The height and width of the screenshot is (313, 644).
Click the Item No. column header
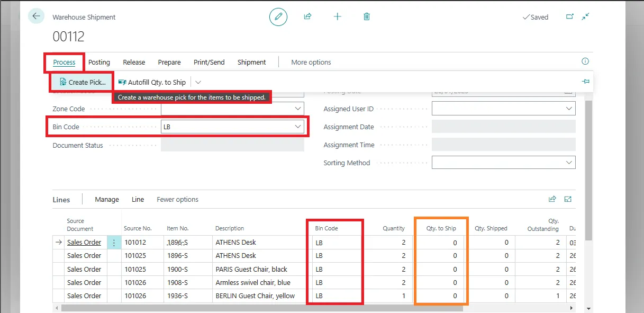click(x=177, y=228)
